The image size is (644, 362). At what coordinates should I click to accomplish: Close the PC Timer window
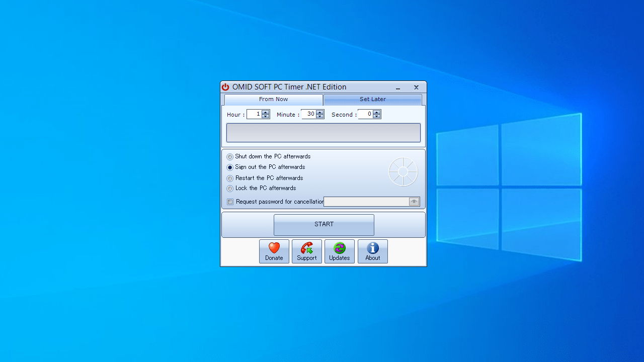[x=416, y=87]
